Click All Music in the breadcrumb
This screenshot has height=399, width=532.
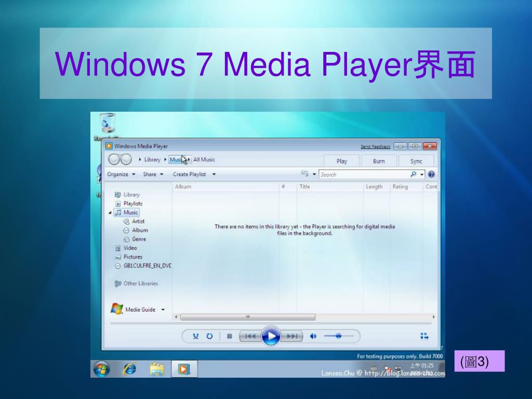pyautogui.click(x=204, y=159)
